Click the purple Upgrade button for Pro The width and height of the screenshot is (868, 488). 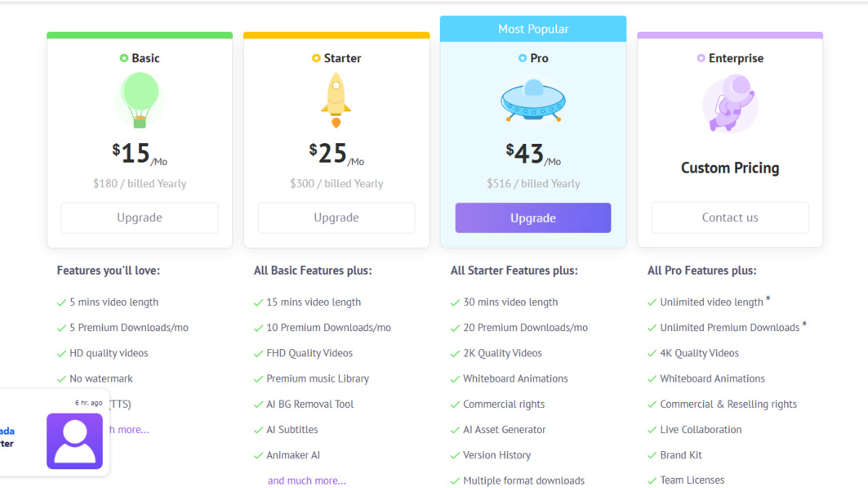533,218
